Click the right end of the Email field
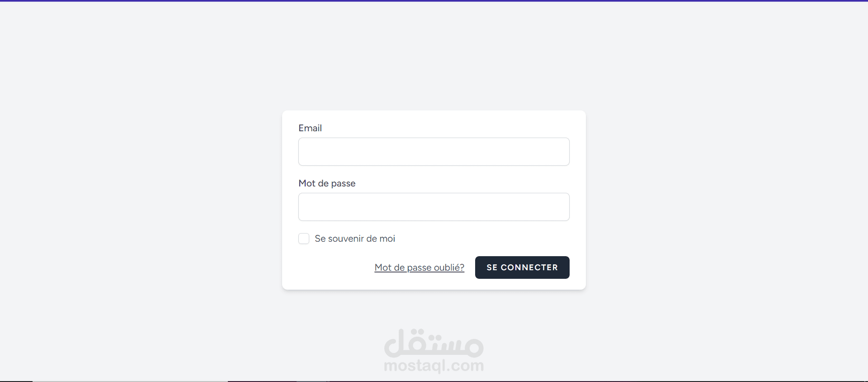The height and width of the screenshot is (382, 868). click(561, 152)
